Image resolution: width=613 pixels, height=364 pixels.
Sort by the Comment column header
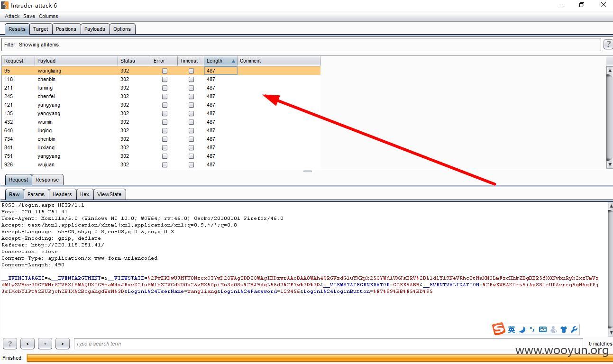coord(279,61)
